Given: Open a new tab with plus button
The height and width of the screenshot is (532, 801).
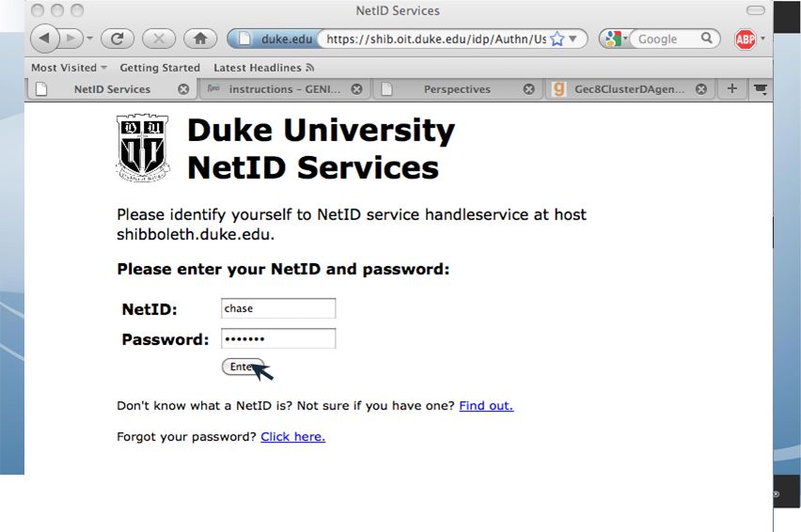Looking at the screenshot, I should pyautogui.click(x=732, y=89).
